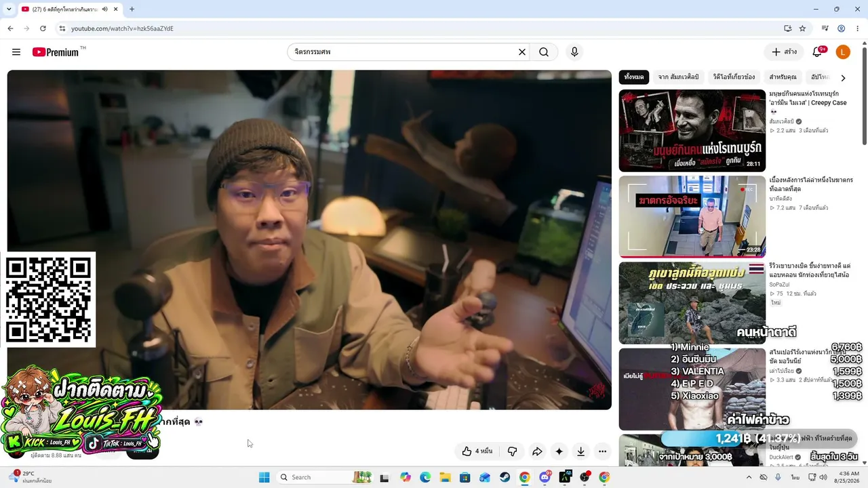Open the Creepy Case recommended video thumbnail
868x488 pixels.
[692, 131]
